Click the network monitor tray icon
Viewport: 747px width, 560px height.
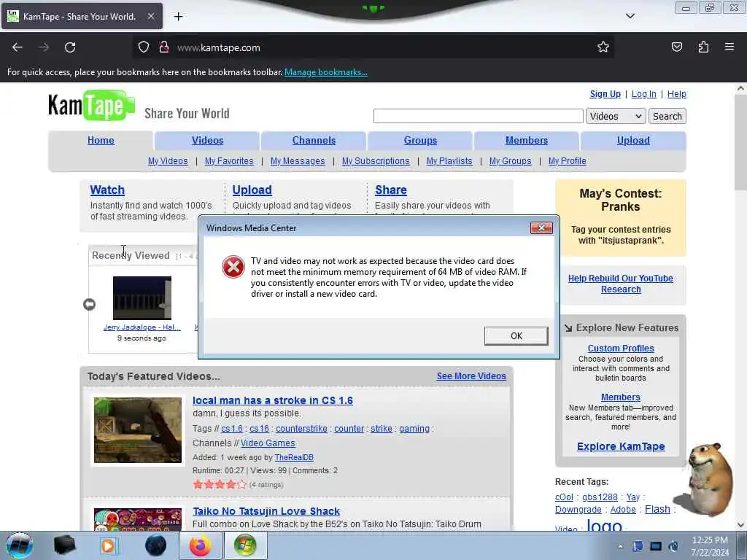(656, 546)
